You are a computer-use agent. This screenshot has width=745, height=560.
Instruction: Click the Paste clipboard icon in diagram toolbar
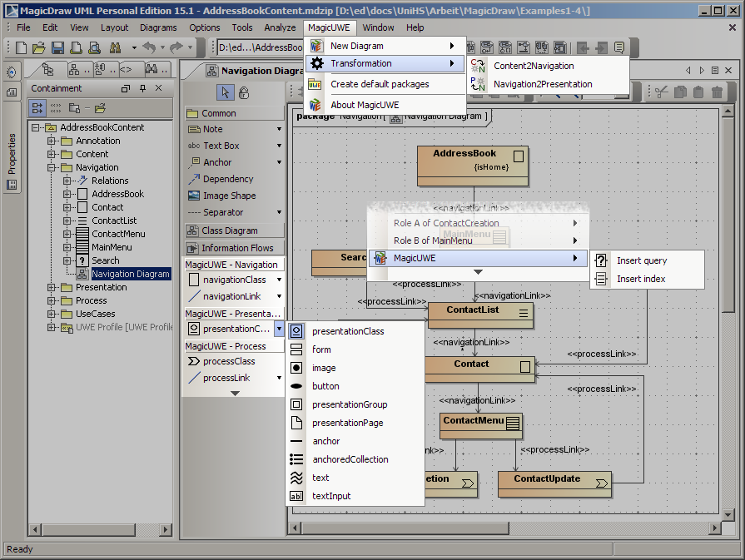[698, 92]
